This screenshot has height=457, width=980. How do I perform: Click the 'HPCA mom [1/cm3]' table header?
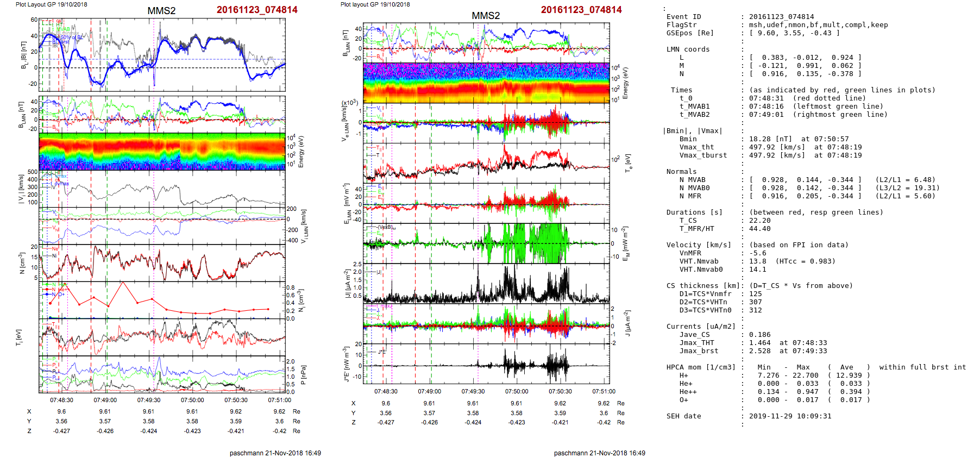701,367
